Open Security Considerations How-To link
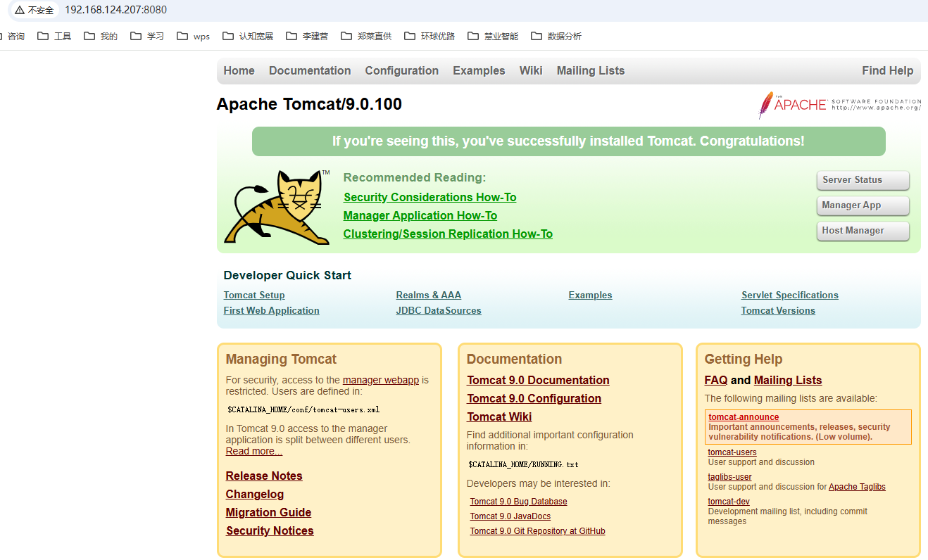This screenshot has width=928, height=560. point(430,197)
